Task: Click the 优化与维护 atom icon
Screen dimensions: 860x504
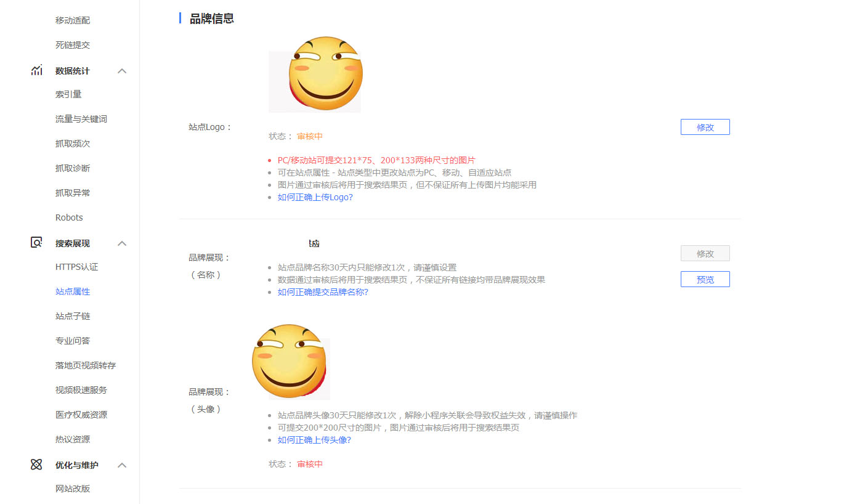Action: click(36, 465)
